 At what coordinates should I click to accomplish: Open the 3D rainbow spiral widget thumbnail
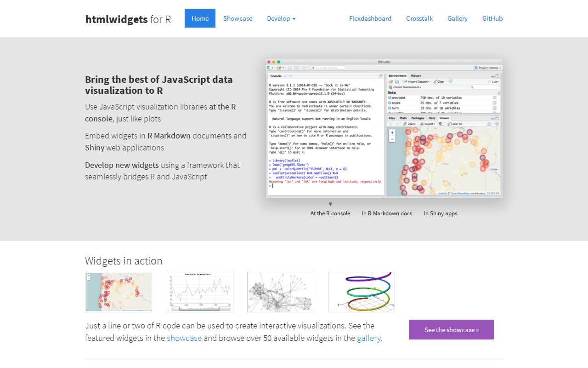362,292
